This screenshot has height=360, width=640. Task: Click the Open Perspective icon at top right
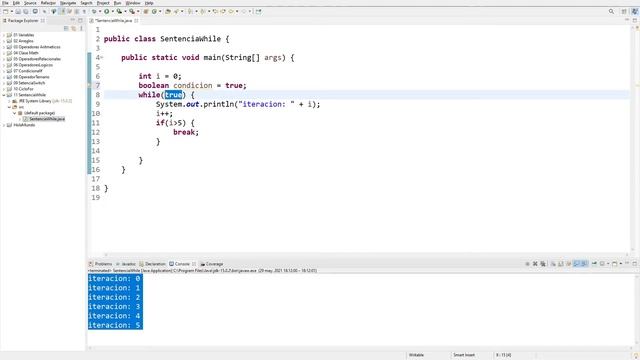click(x=624, y=11)
